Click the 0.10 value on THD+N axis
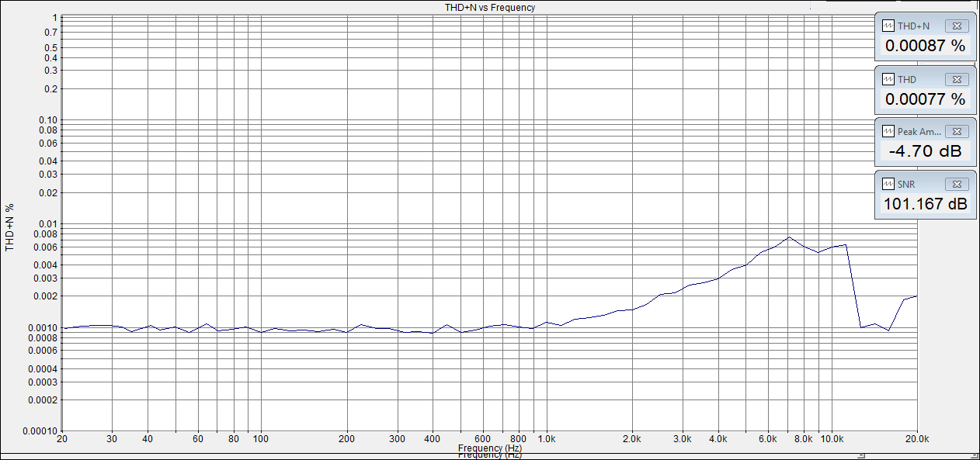Viewport: 980px width, 460px height. point(49,120)
